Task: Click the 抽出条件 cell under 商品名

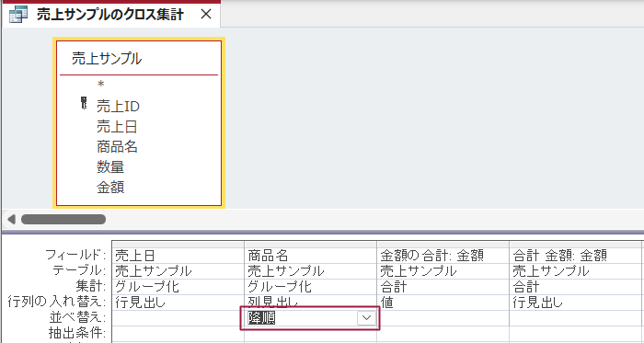Action: (311, 333)
